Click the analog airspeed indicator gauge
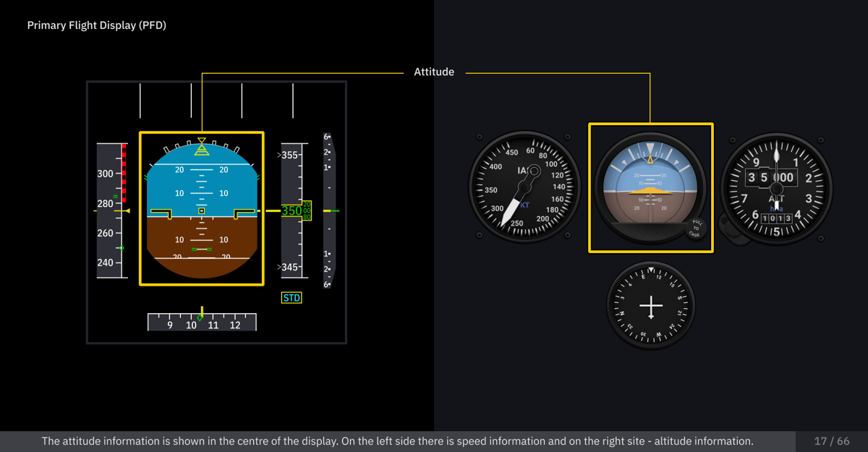Image resolution: width=868 pixels, height=452 pixels. [x=524, y=187]
